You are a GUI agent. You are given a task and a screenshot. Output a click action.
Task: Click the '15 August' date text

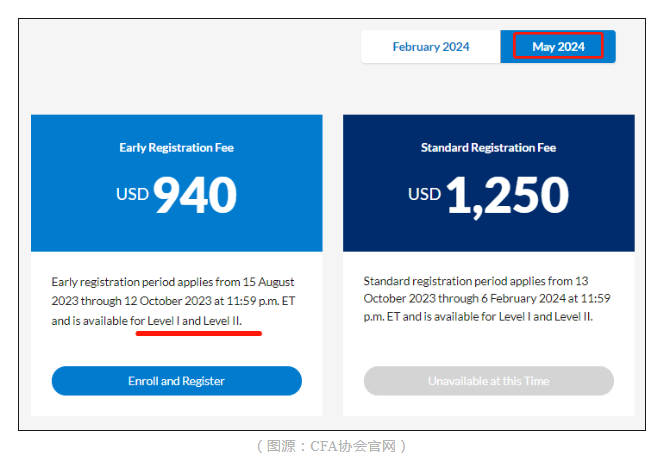pyautogui.click(x=265, y=282)
